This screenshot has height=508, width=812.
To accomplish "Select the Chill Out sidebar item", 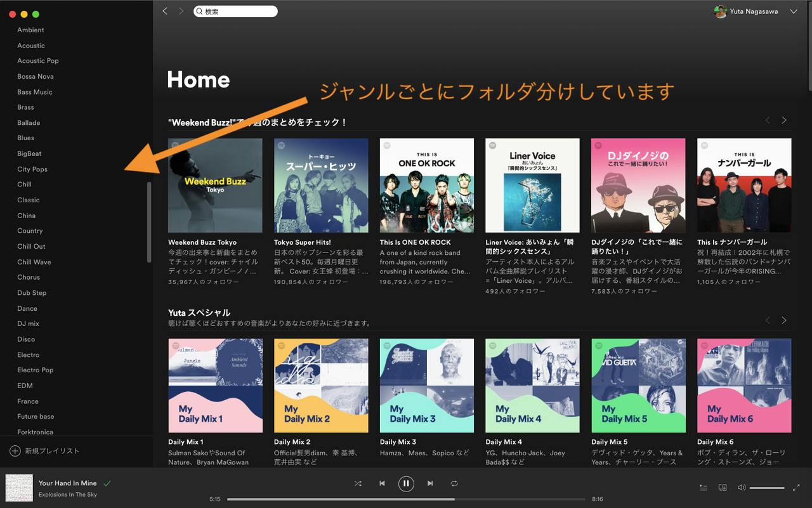I will pos(32,246).
